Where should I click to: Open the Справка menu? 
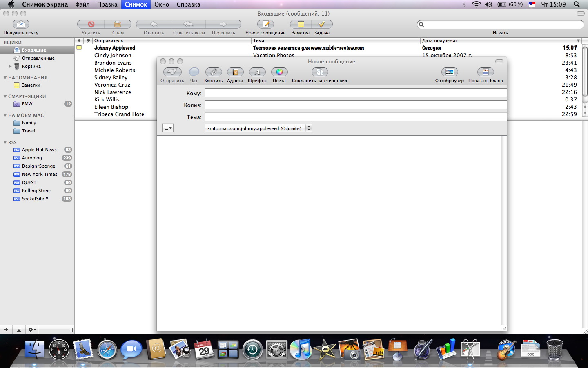[188, 4]
